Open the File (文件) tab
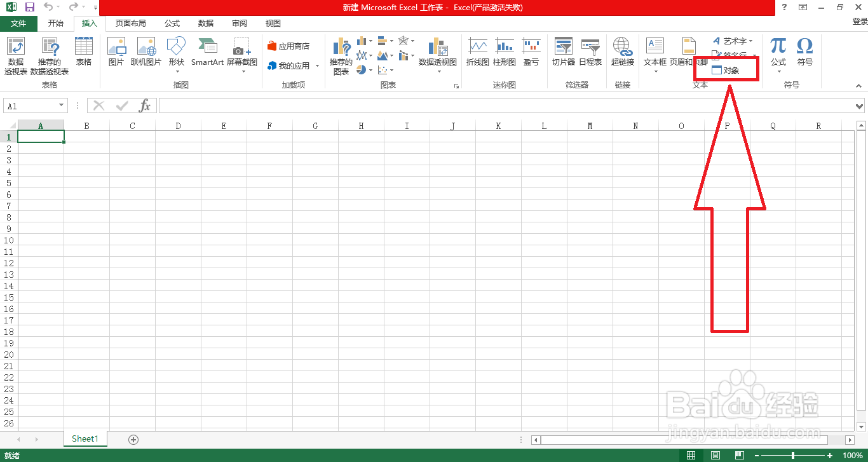868x462 pixels. coord(18,24)
